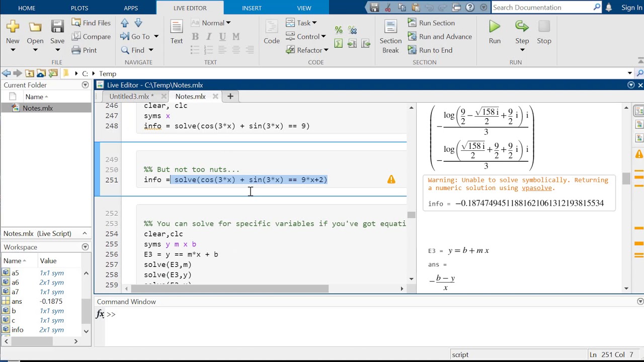Switch to the HOME ribbon tab
Image resolution: width=644 pixels, height=362 pixels.
[27, 8]
